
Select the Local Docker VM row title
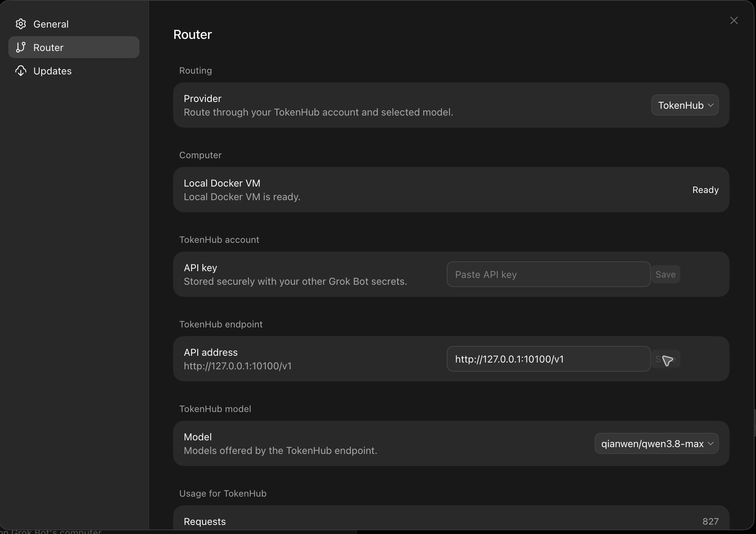click(222, 183)
